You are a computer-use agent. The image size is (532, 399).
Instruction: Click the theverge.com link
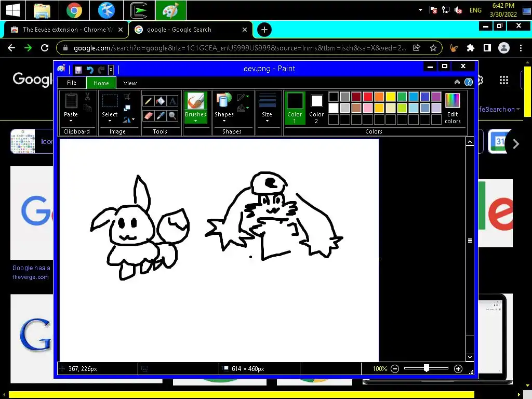pos(31,277)
